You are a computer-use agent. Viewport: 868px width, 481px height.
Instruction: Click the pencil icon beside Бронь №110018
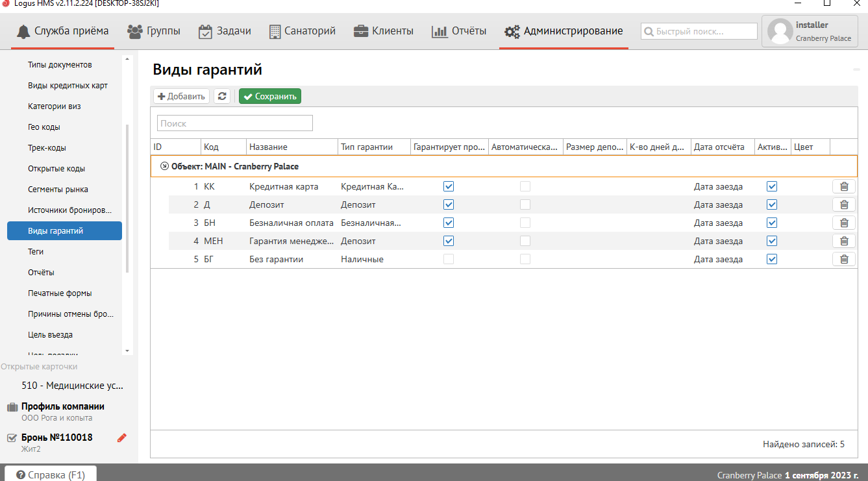pyautogui.click(x=122, y=438)
